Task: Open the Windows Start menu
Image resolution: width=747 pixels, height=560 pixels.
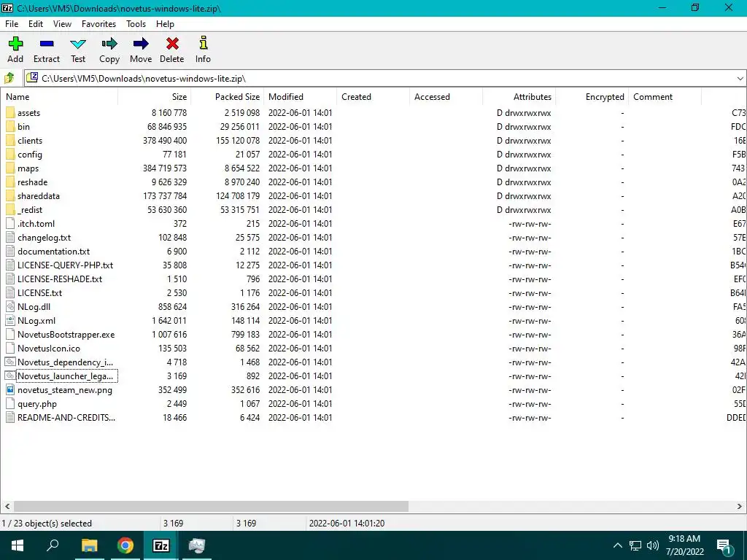Action: 18,545
